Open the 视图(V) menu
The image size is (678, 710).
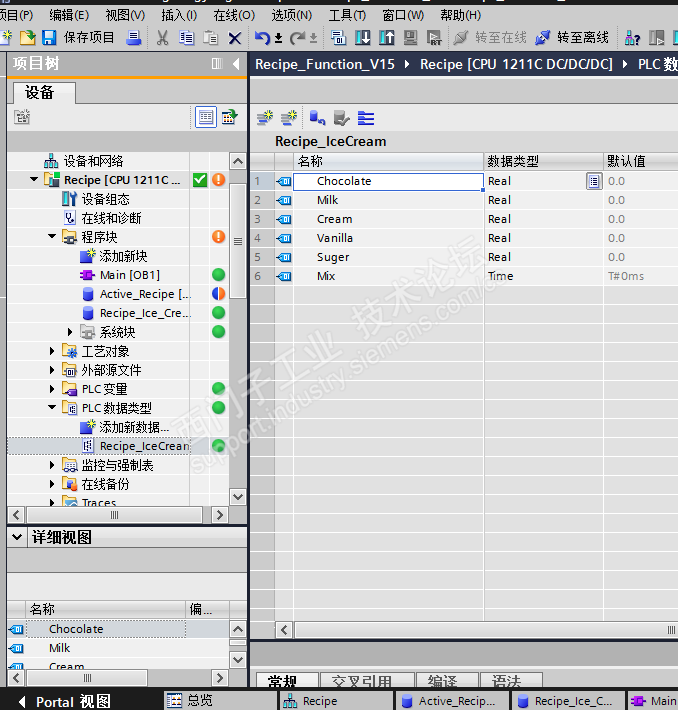click(125, 15)
